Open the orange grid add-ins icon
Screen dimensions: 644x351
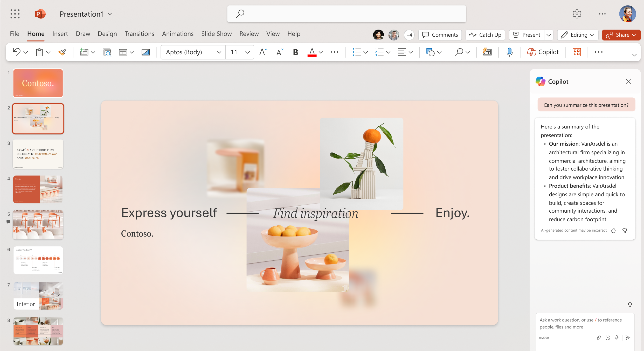click(x=577, y=52)
